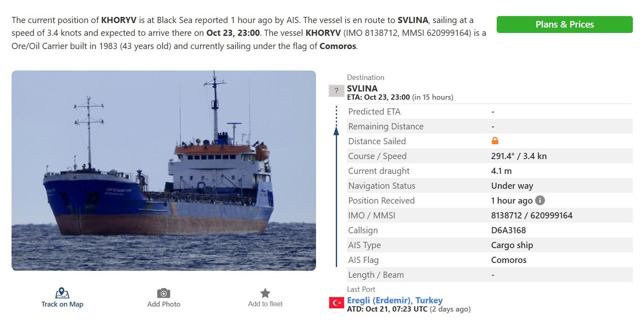
Task: Open Eregli (Erdemir), Turkey port link
Action: 395,300
